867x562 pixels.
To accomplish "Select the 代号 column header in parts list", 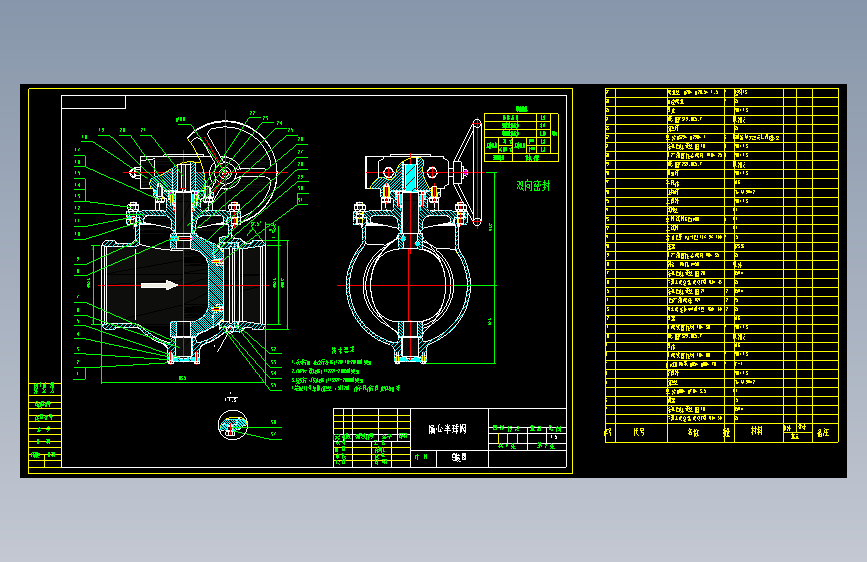I will pyautogui.click(x=639, y=432).
